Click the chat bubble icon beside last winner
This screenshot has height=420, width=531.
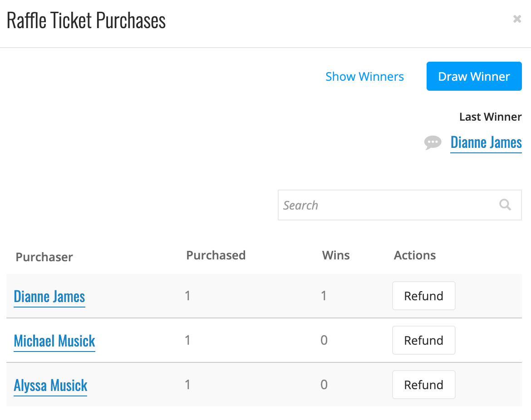pos(433,142)
